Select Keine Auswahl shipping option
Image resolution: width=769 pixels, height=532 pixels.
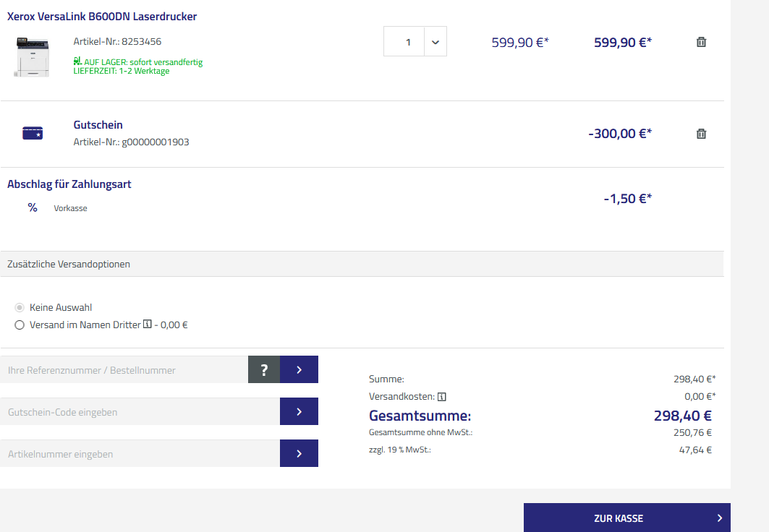pos(20,307)
